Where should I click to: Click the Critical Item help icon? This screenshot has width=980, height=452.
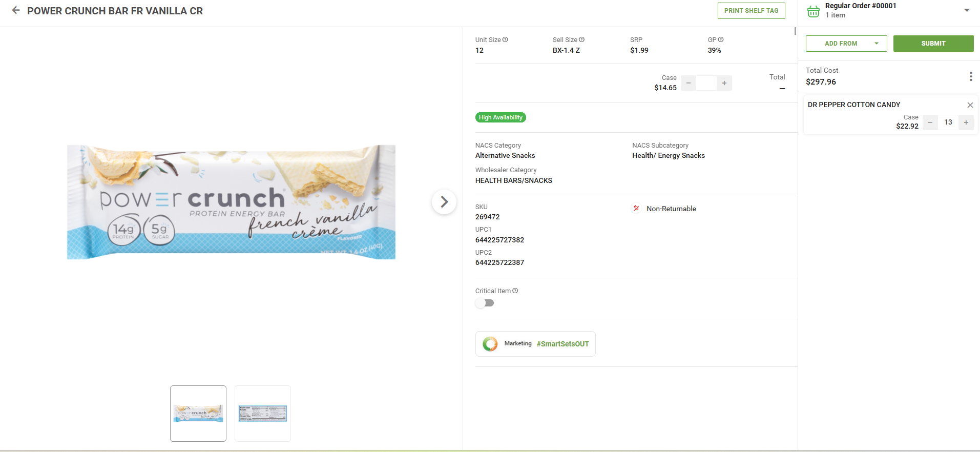coord(515,291)
